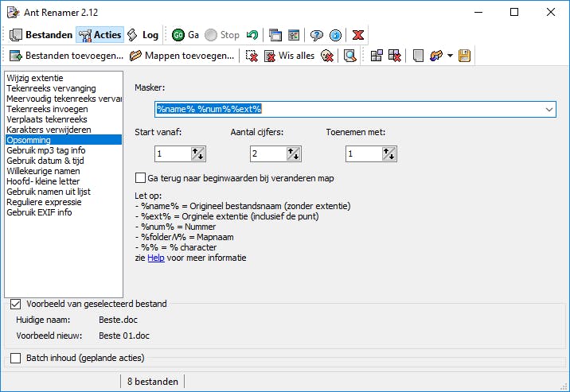The height and width of the screenshot is (392, 570).
Task: Select Hoofd- kleine letter action
Action: coord(64,181)
